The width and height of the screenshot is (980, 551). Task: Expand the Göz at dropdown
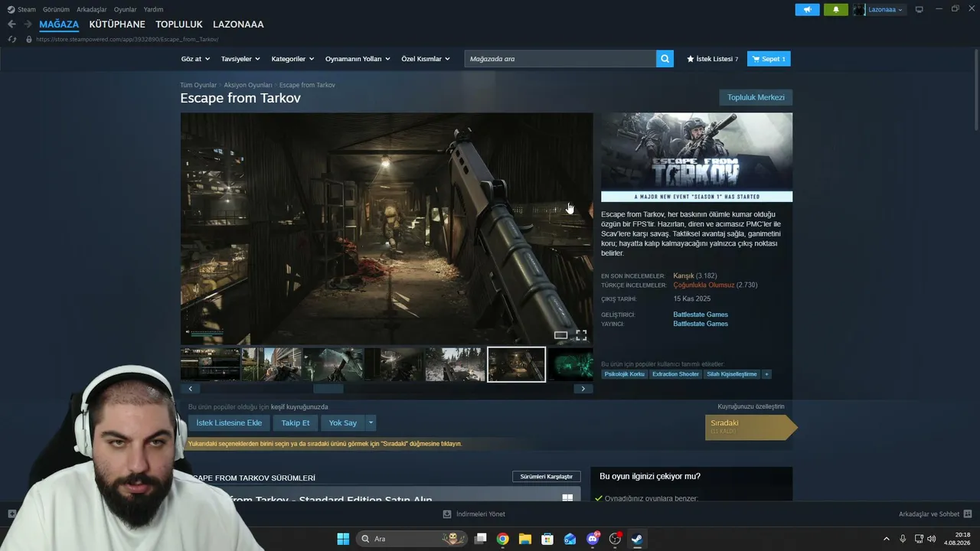(194, 59)
